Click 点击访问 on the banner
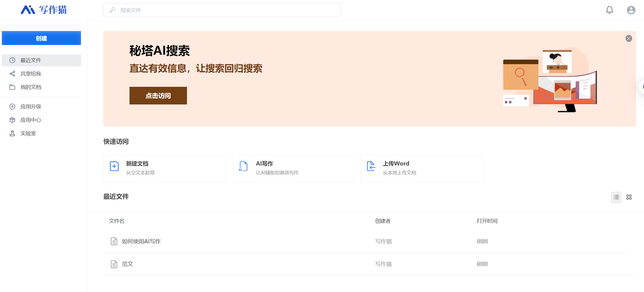Screen dimensions: 644x292 158,95
